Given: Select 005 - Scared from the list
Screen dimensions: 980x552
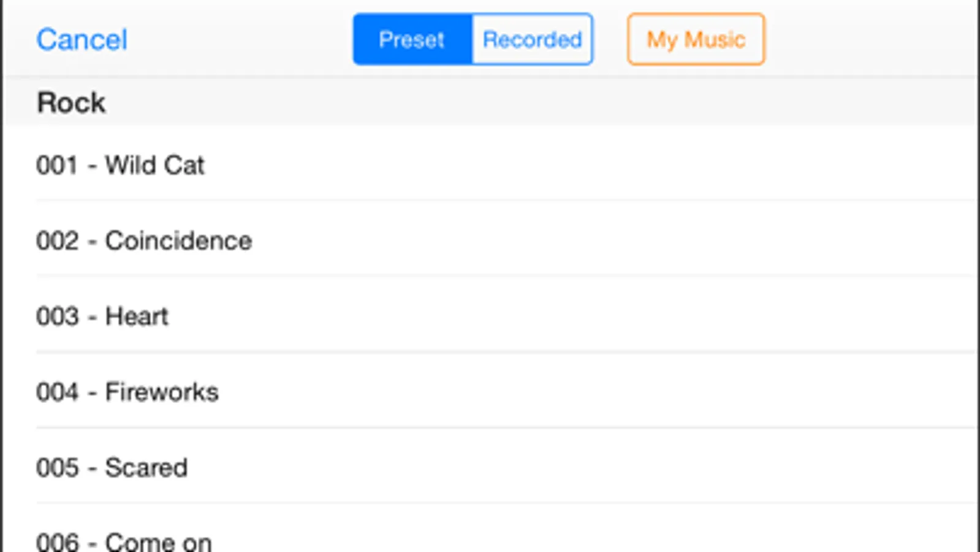Looking at the screenshot, I should (112, 467).
